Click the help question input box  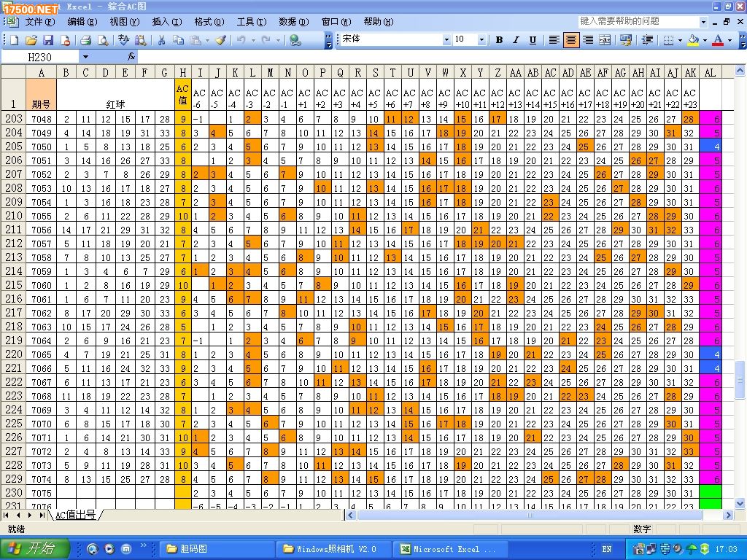639,21
